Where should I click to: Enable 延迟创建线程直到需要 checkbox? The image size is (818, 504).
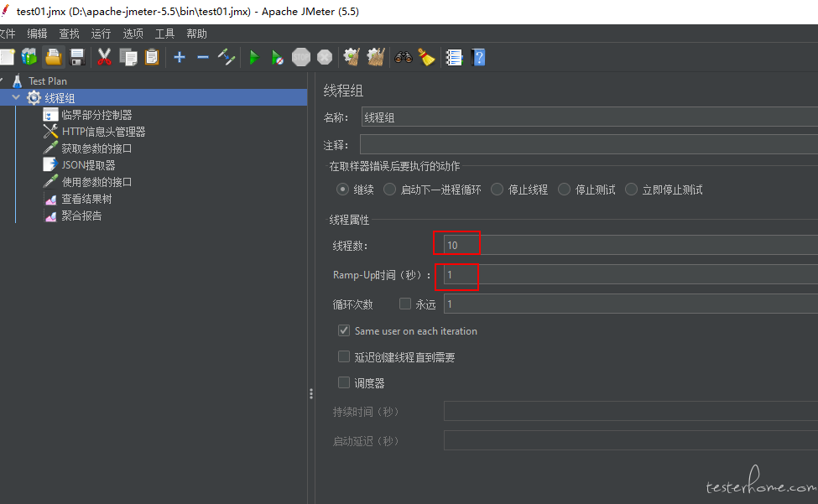(x=344, y=356)
